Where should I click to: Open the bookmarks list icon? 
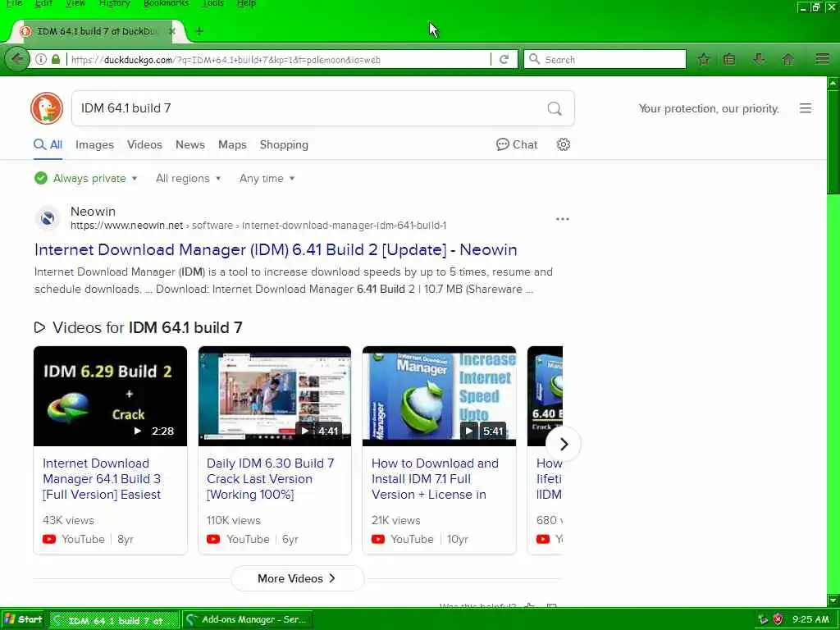(729, 59)
